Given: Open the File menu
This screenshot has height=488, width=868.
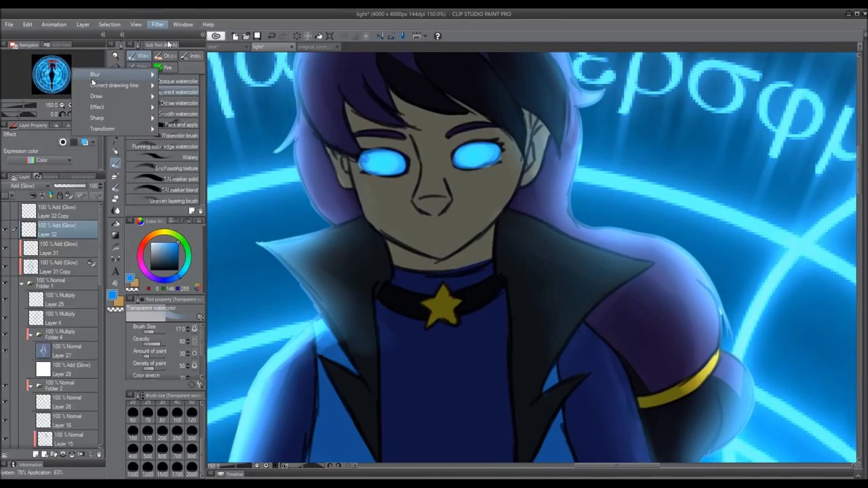Looking at the screenshot, I should coord(9,24).
